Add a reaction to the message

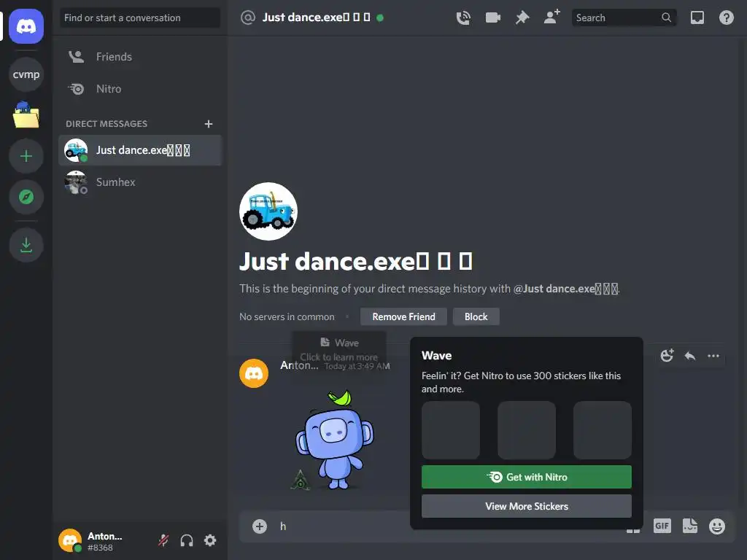click(x=667, y=356)
